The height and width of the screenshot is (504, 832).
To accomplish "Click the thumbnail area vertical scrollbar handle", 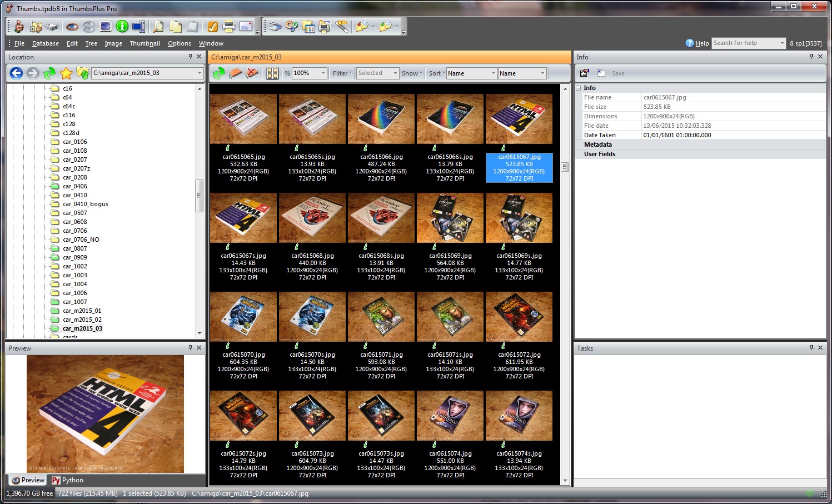I will (565, 167).
